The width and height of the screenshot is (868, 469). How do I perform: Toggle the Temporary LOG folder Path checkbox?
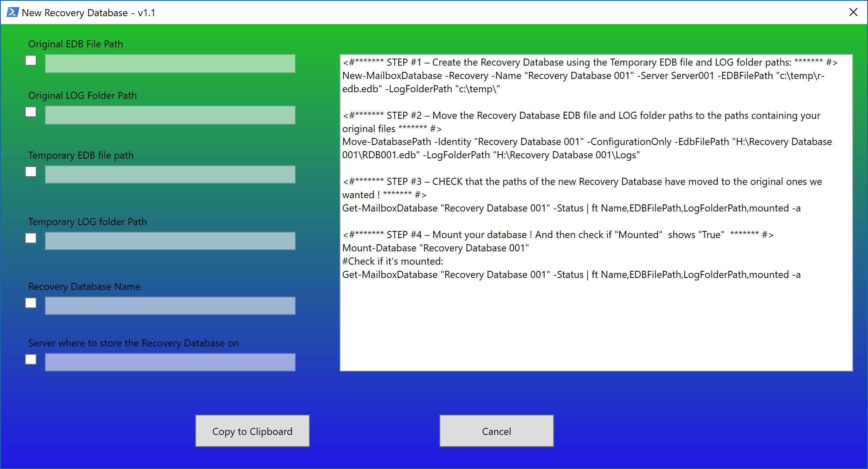point(31,238)
